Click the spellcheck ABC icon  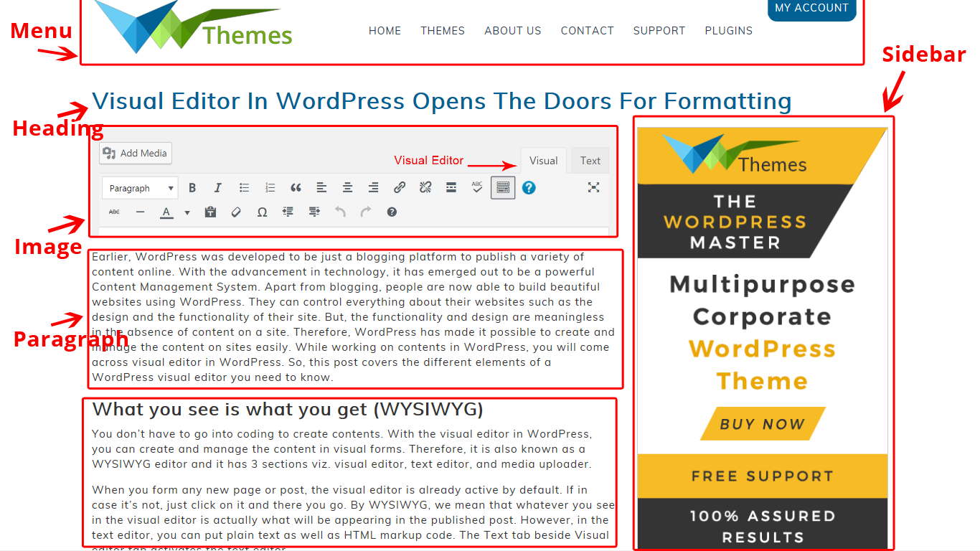(x=477, y=187)
